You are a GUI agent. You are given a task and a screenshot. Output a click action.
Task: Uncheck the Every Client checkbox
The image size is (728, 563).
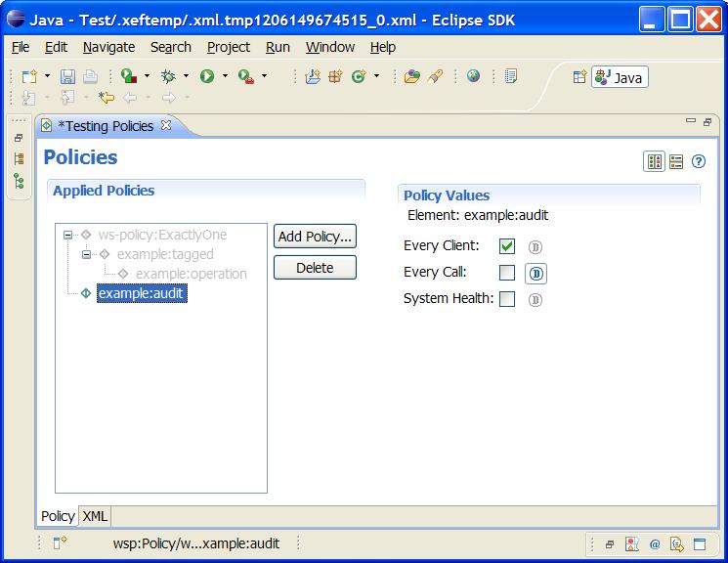[507, 246]
